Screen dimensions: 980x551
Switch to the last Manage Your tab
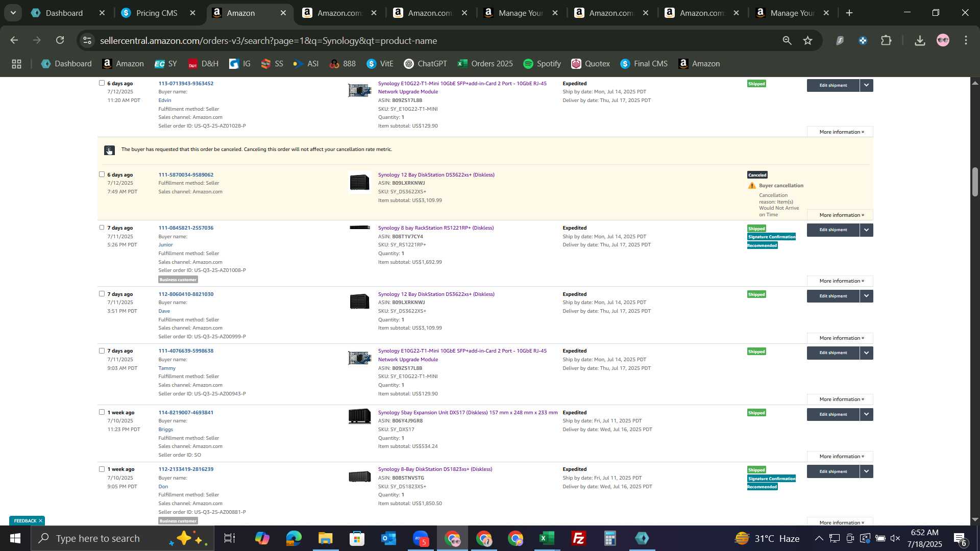click(x=792, y=13)
